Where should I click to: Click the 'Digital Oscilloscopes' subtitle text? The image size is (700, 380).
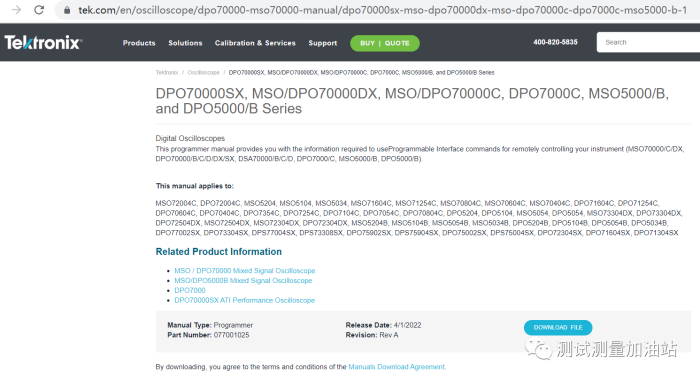190,138
